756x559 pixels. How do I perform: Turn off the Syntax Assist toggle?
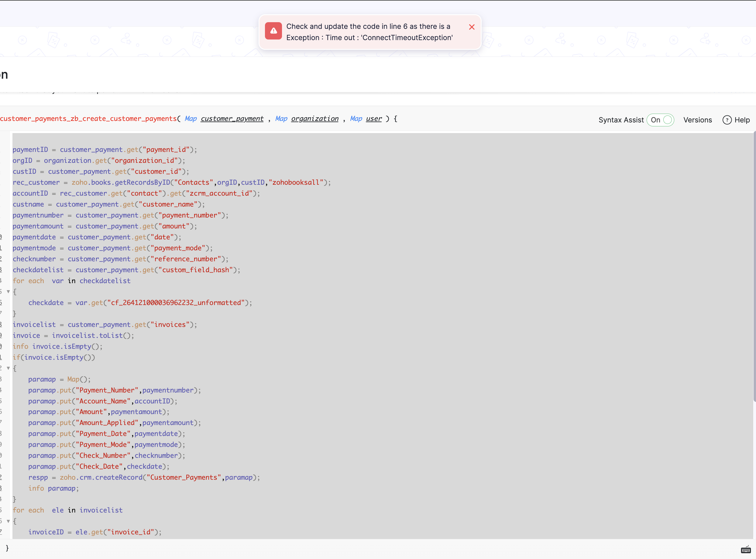660,120
